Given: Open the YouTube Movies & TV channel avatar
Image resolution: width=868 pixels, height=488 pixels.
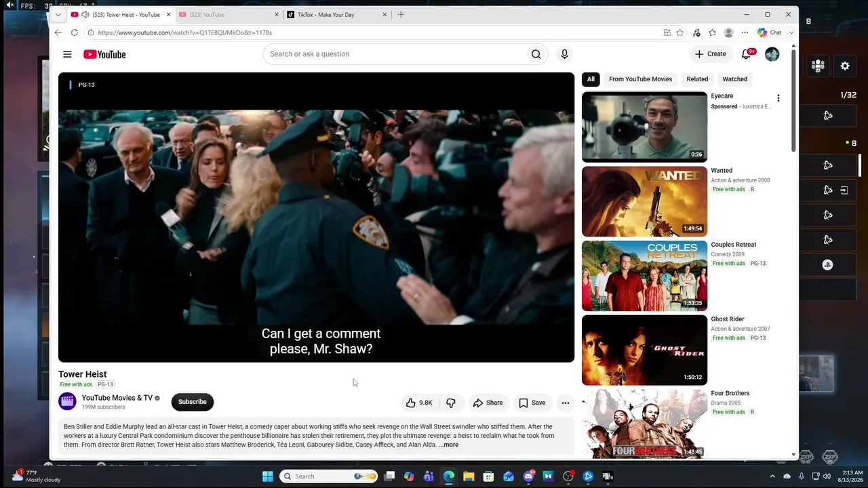Looking at the screenshot, I should [67, 402].
